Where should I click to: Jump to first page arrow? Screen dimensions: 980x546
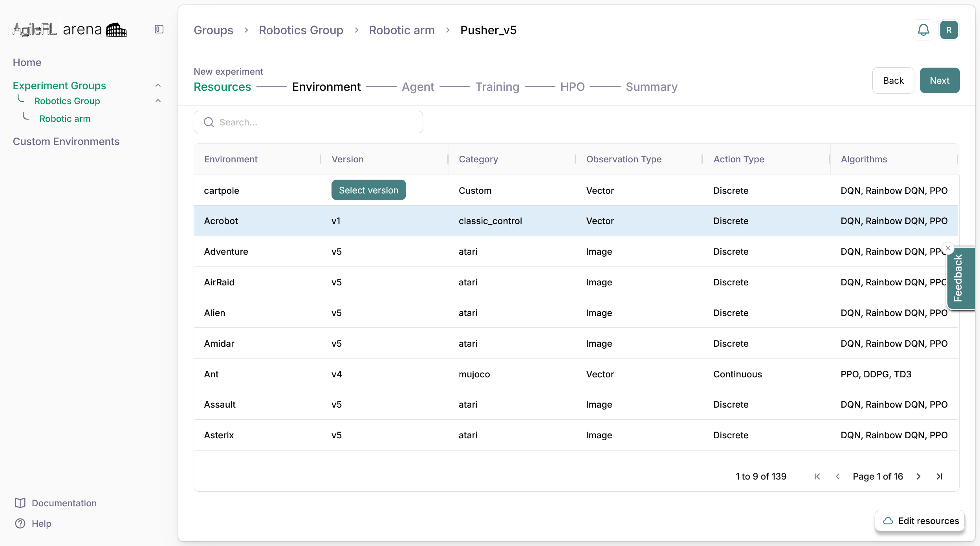(817, 476)
